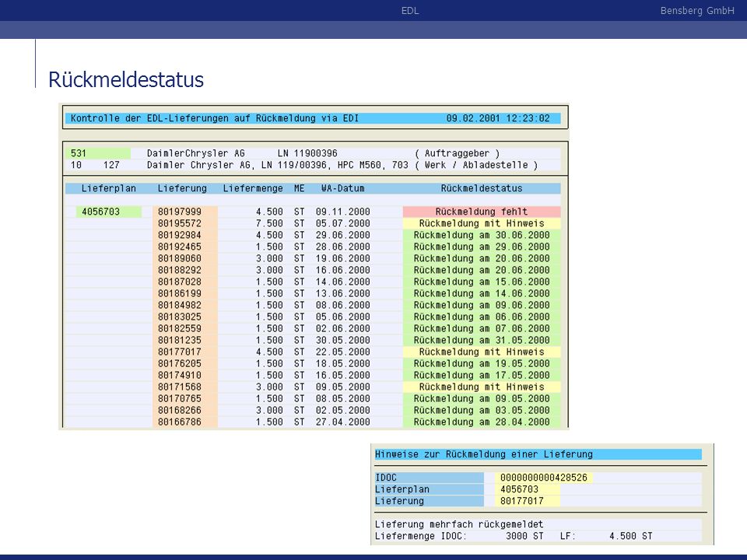Click "LN 11900396" in the Auftraggeber line
The image size is (747, 560).
tap(307, 153)
